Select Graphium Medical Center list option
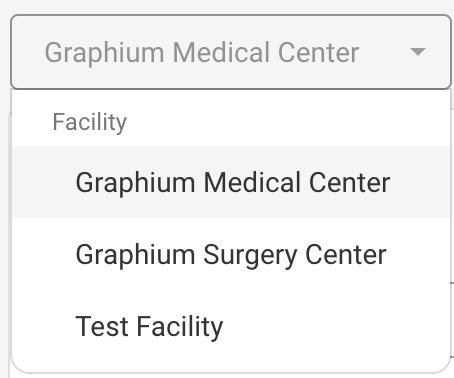The width and height of the screenshot is (454, 378). click(231, 182)
